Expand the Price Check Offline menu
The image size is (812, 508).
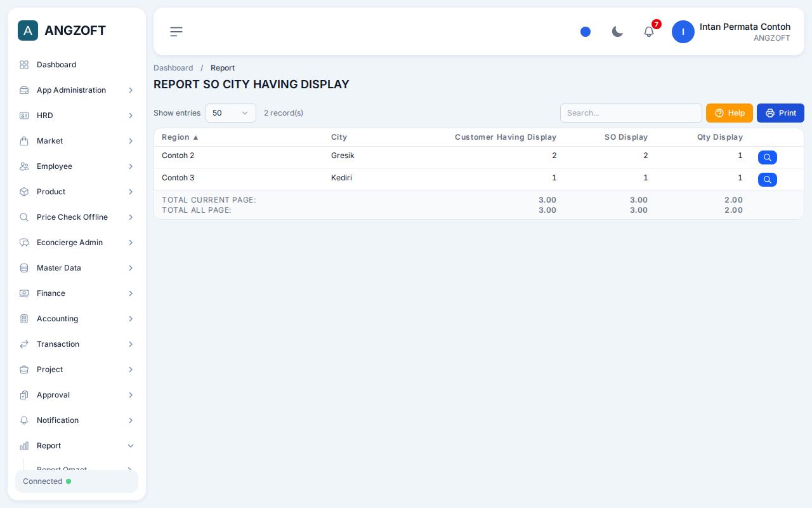pyautogui.click(x=77, y=217)
